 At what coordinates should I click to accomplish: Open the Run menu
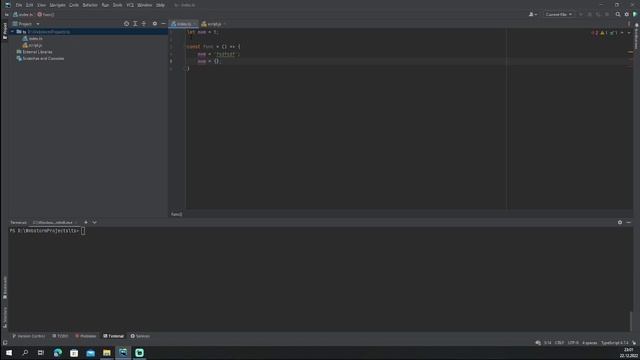click(x=105, y=5)
